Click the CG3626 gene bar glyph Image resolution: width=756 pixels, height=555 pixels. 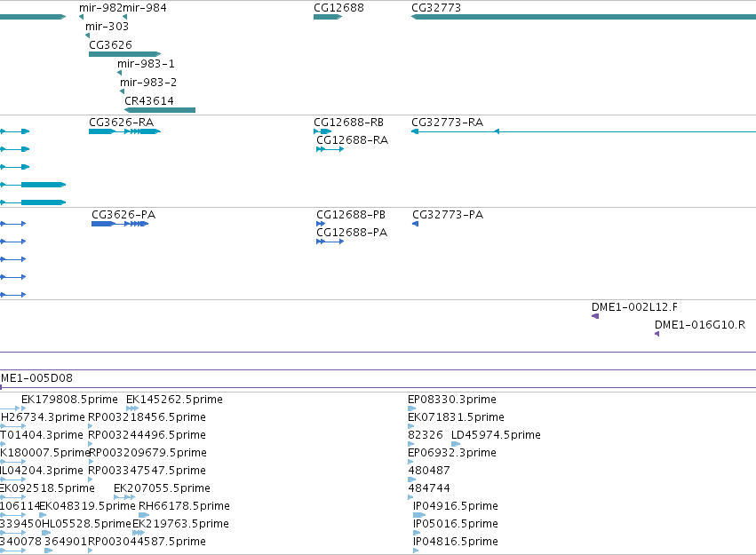pos(125,54)
